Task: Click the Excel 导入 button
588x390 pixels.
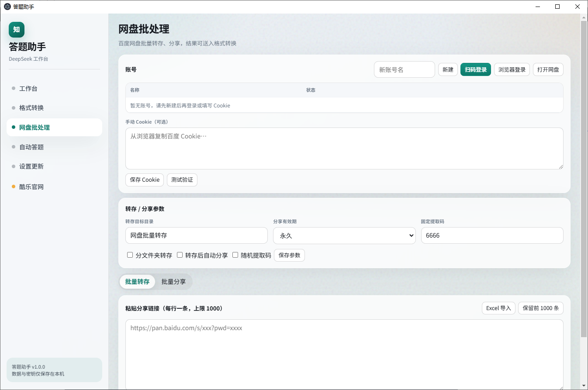Action: (498, 308)
